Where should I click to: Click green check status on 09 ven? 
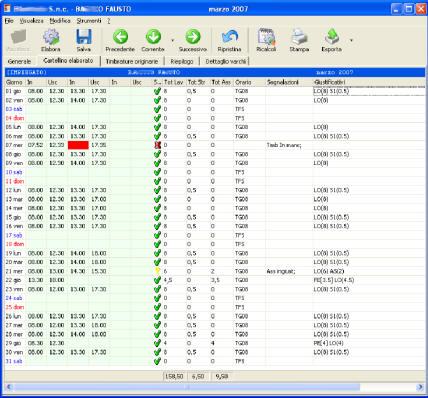(x=158, y=163)
